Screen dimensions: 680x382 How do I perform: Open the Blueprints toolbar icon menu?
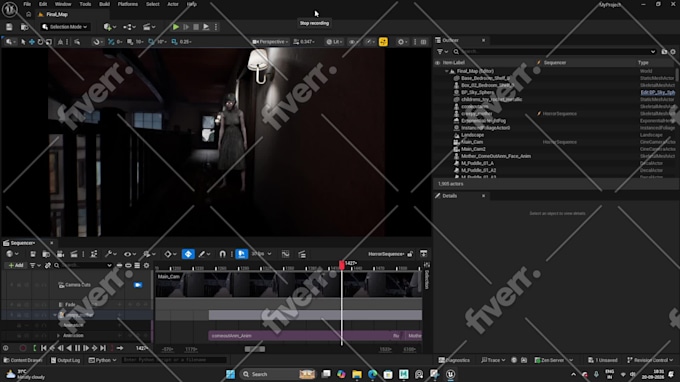[x=129, y=27]
